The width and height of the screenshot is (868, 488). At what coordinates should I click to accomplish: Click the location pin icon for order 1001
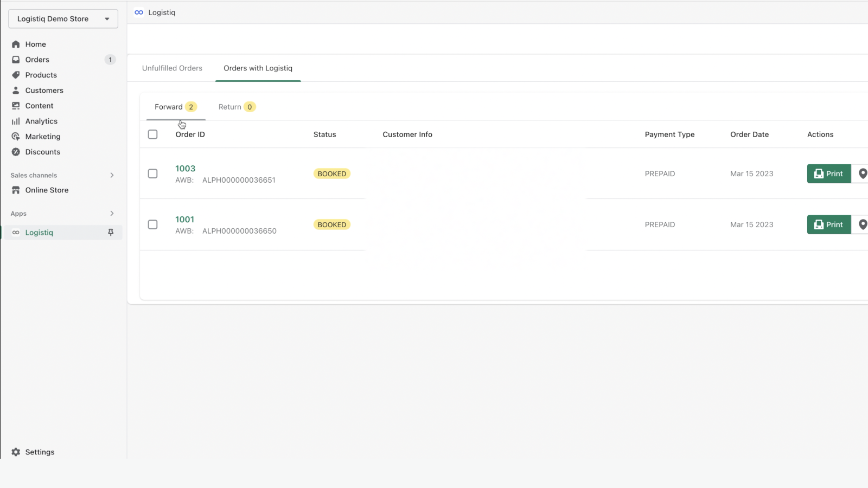pyautogui.click(x=863, y=224)
